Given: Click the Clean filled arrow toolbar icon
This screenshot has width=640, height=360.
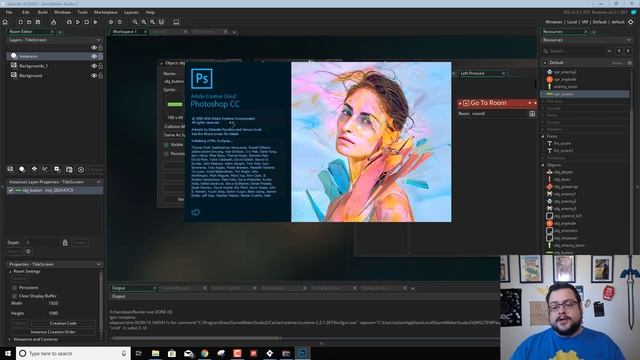Looking at the screenshot, I should click(x=96, y=22).
